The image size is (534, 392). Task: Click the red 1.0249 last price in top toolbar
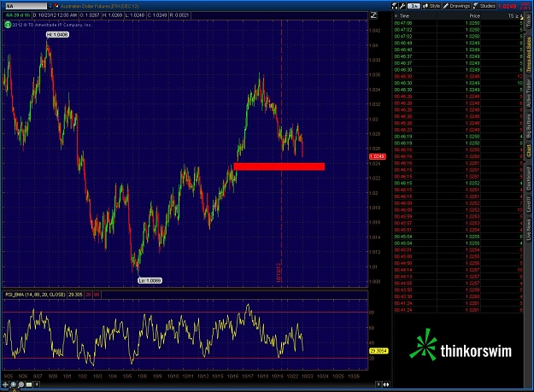[508, 6]
